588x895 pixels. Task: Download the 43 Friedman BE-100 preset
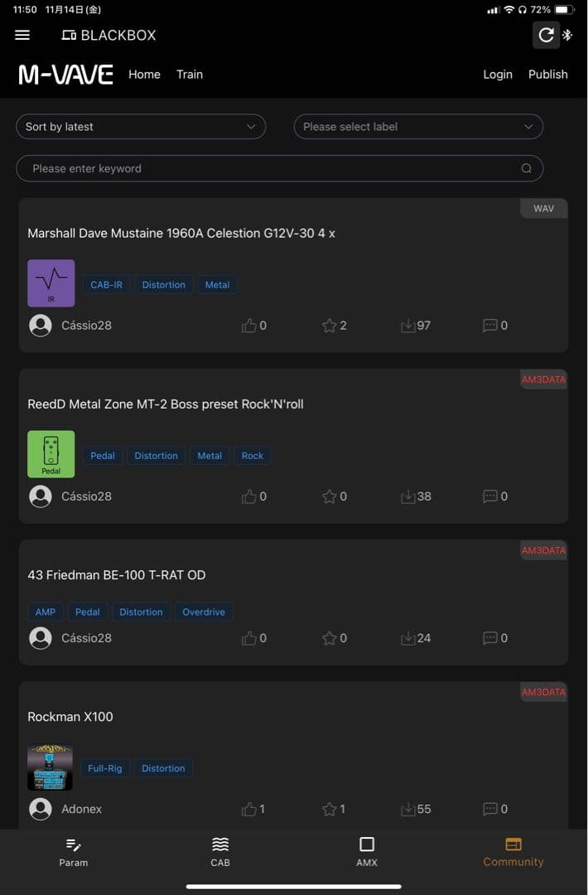[407, 638]
